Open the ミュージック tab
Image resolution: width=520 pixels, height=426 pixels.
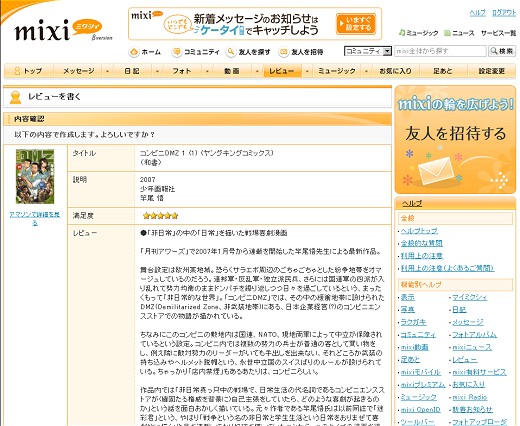(337, 71)
